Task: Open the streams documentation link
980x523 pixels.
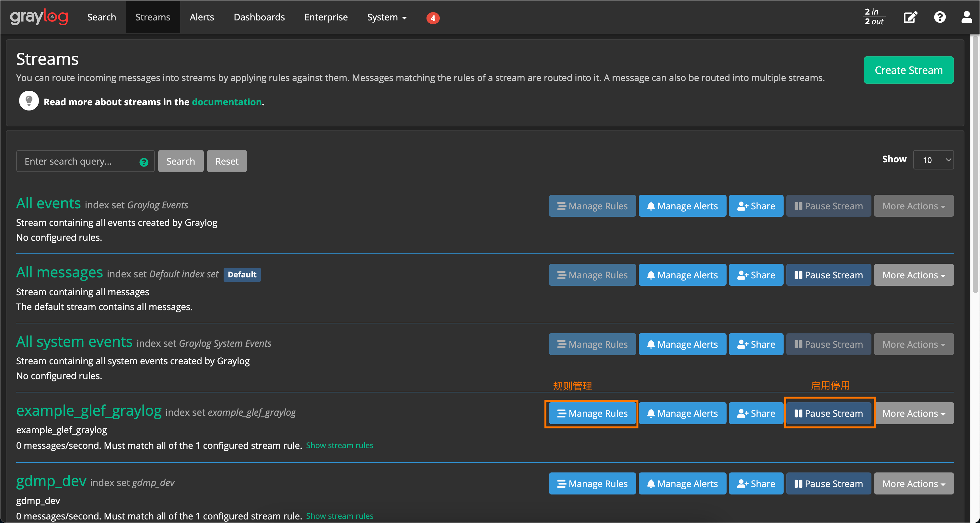Action: click(x=226, y=102)
